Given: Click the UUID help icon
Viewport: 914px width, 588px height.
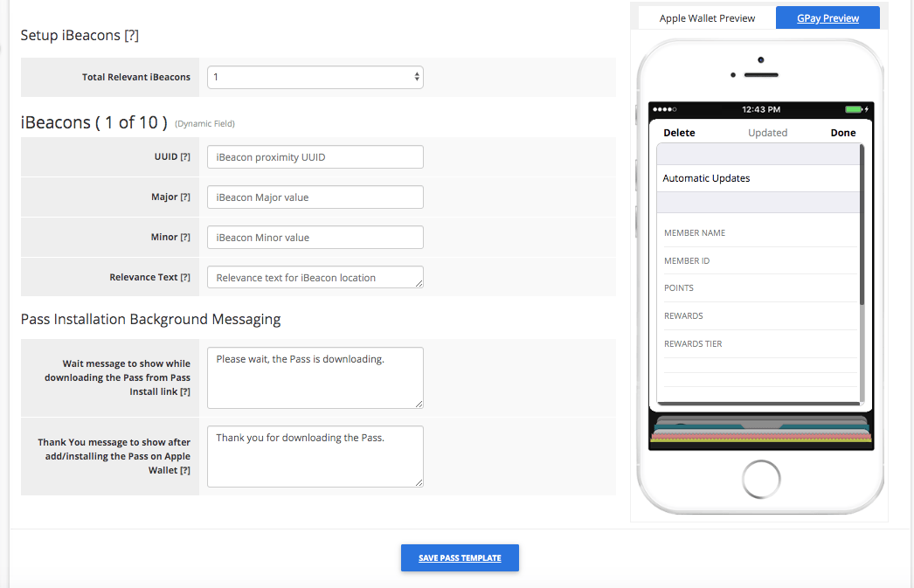Looking at the screenshot, I should 187,156.
